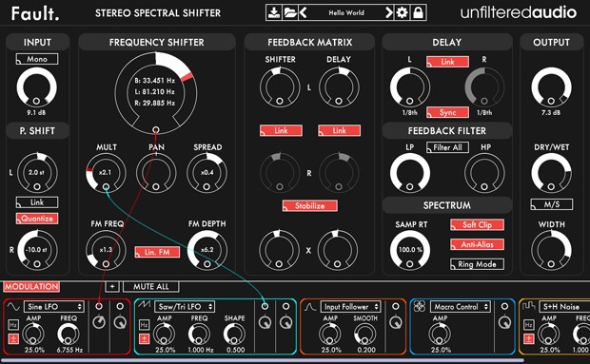Go to the previous preset arrow
The image size is (590, 364).
click(x=304, y=12)
